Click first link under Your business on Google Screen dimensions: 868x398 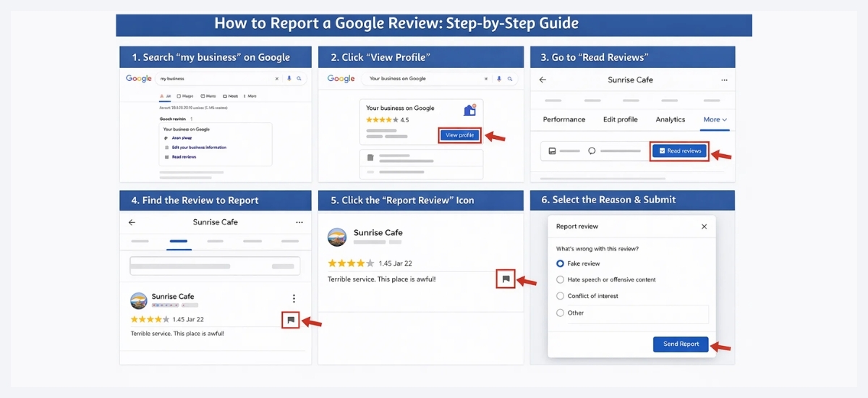click(x=182, y=138)
